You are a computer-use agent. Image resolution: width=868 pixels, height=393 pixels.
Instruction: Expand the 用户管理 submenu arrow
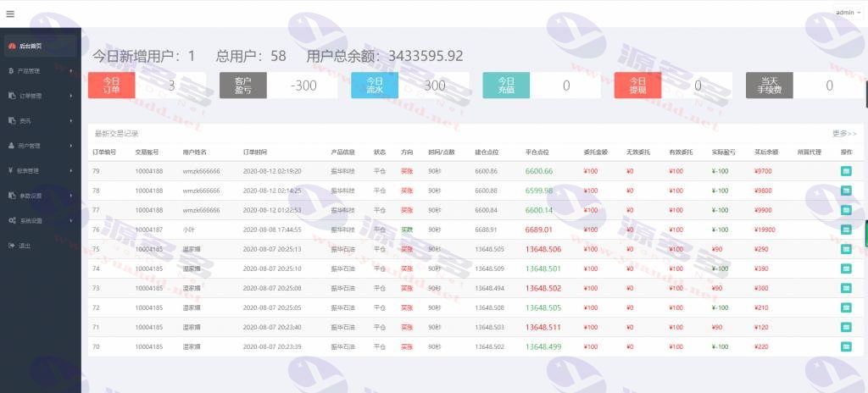point(71,146)
